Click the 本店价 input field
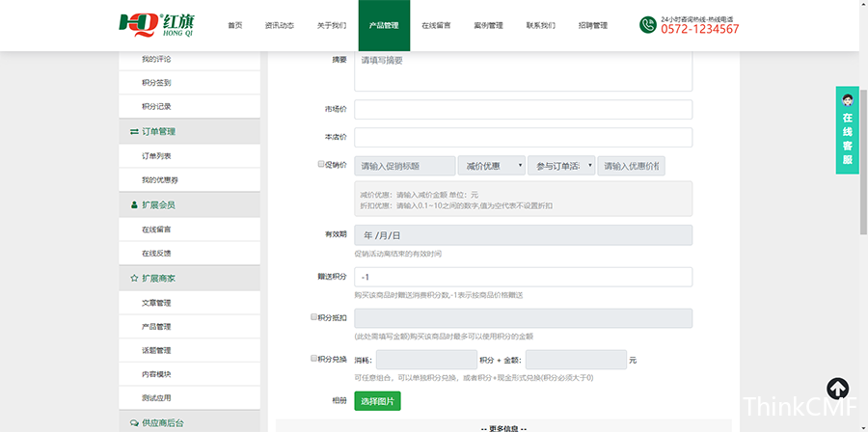 (523, 138)
